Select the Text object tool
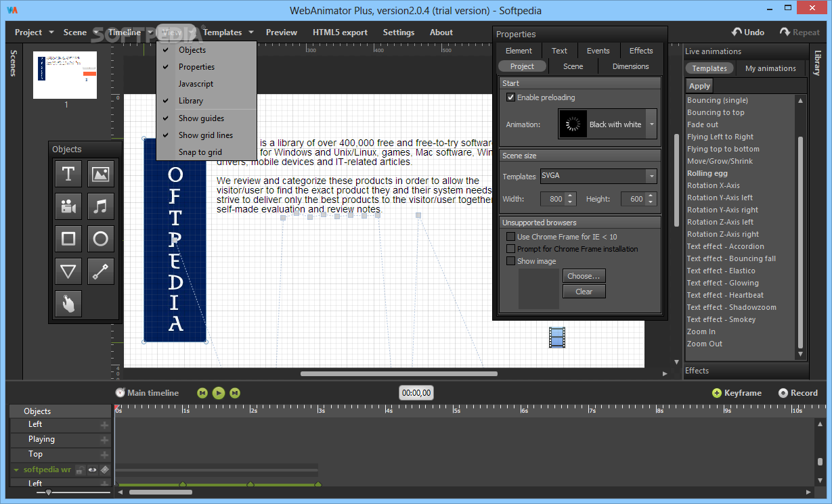Image resolution: width=832 pixels, height=504 pixels. 68,173
